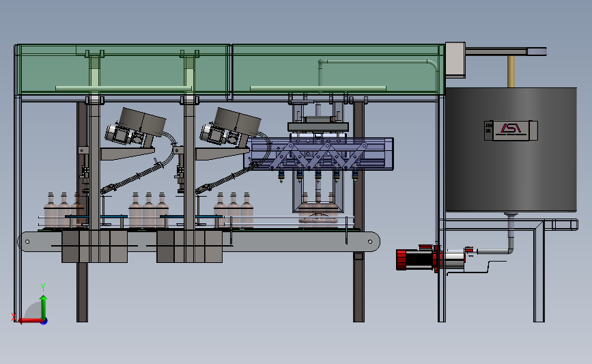
Task: Select the left green transparent enclosure panel
Action: click(124, 69)
